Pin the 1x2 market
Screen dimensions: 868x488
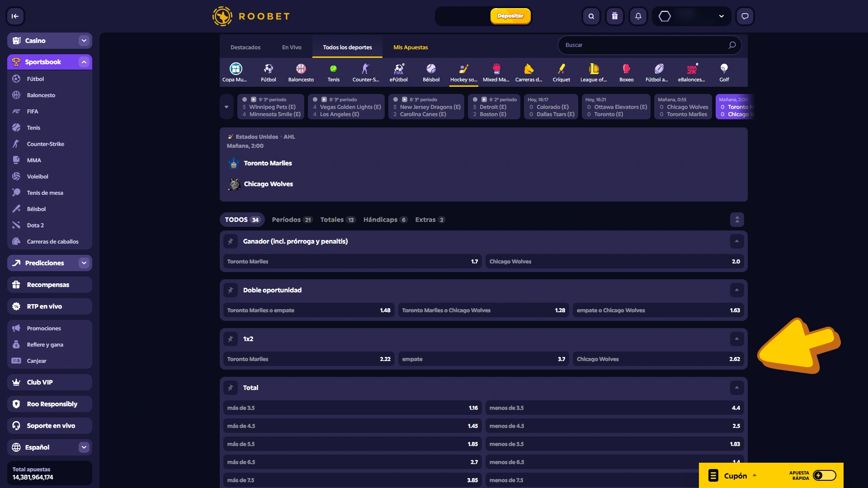pyautogui.click(x=231, y=339)
